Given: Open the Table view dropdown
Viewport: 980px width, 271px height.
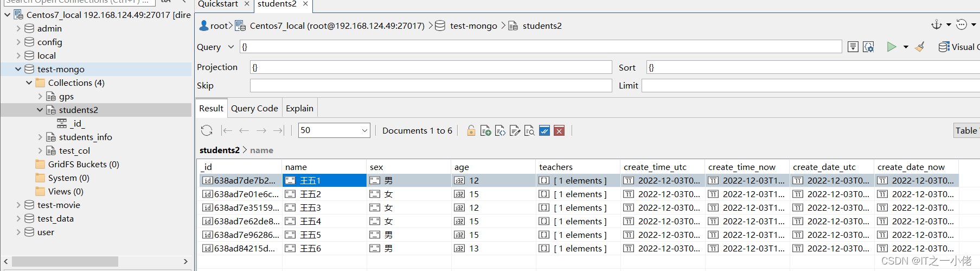Looking at the screenshot, I should coord(967,130).
